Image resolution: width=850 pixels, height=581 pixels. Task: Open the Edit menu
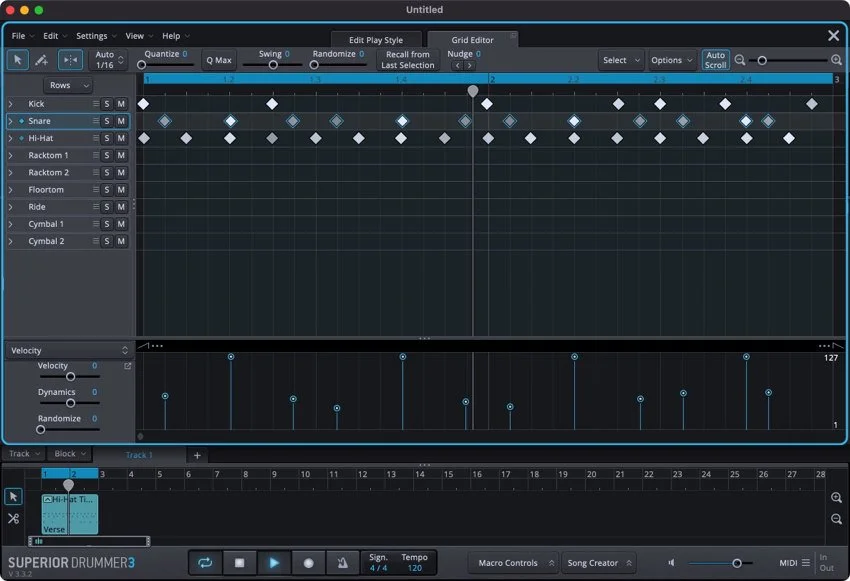tap(55, 36)
